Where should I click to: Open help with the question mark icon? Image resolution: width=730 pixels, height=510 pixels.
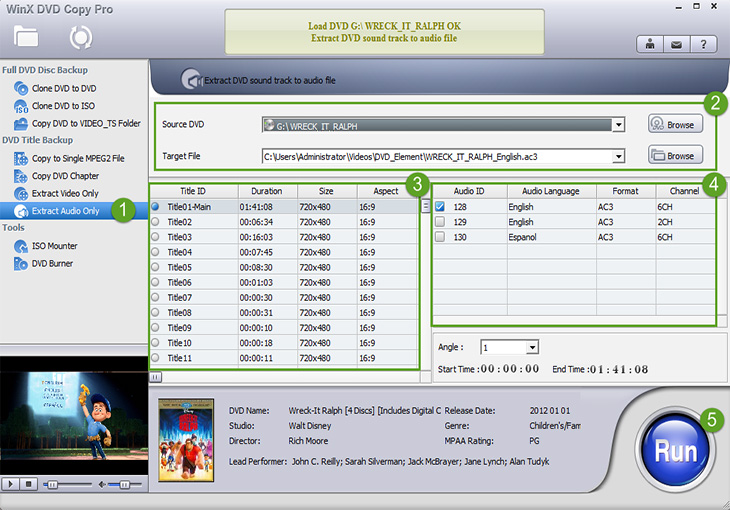pos(703,45)
